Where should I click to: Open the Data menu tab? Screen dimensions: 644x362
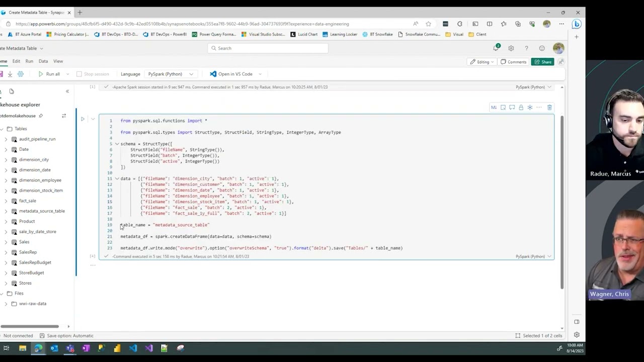click(43, 61)
